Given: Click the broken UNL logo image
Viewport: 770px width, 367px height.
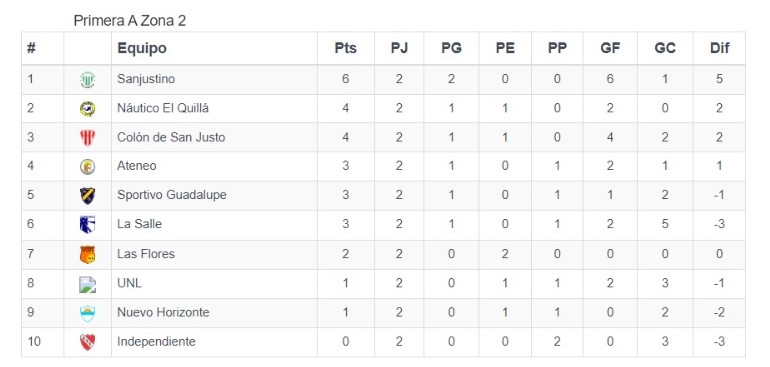Looking at the screenshot, I should (x=87, y=284).
